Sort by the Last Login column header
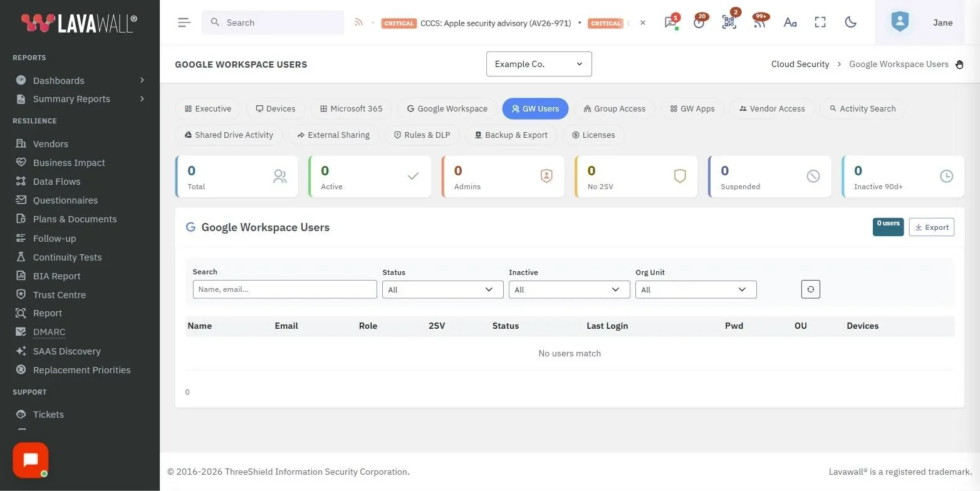The width and height of the screenshot is (980, 491). tap(607, 326)
